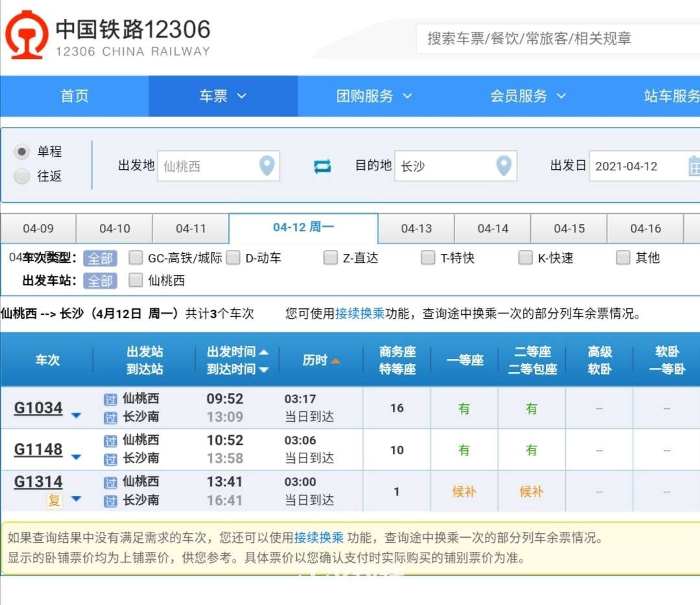
Task: Switch to the 04-13 date tab
Action: point(417,229)
